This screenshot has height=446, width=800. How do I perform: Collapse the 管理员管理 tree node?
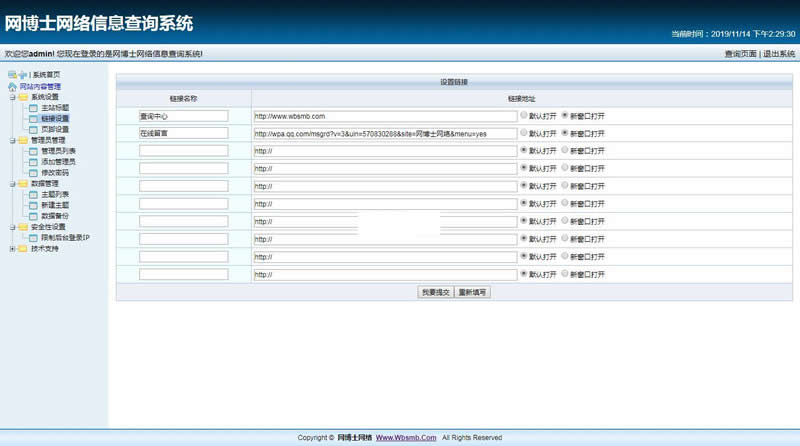(12, 140)
